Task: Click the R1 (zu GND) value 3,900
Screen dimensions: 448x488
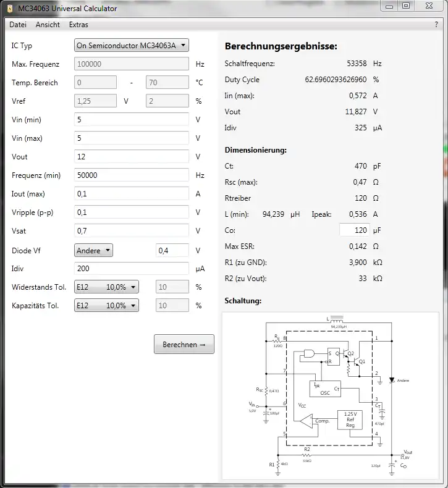Action: pyautogui.click(x=358, y=263)
